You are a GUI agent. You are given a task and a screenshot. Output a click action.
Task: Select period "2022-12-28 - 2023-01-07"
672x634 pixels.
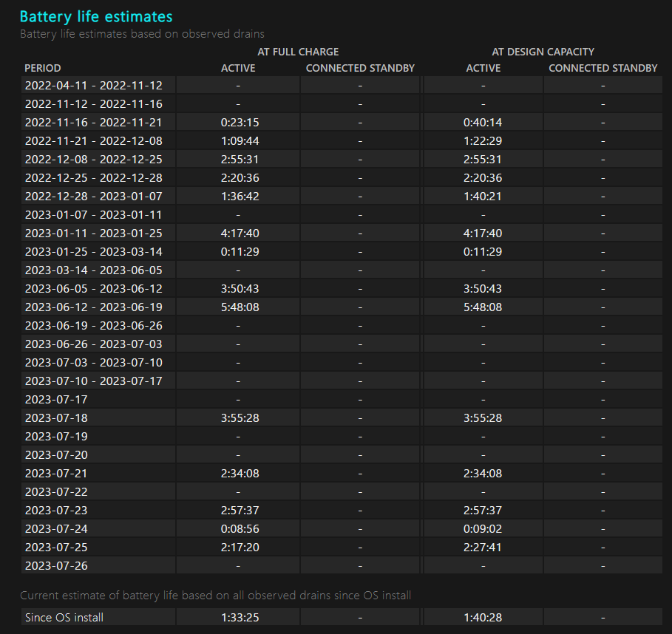[x=93, y=196]
